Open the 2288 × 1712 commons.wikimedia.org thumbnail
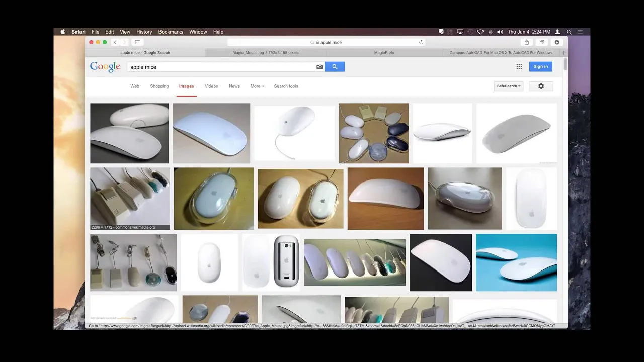 coord(130,199)
